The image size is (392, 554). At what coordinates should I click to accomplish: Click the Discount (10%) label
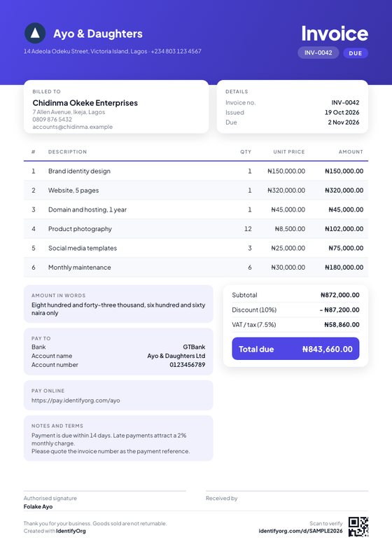pyautogui.click(x=254, y=310)
